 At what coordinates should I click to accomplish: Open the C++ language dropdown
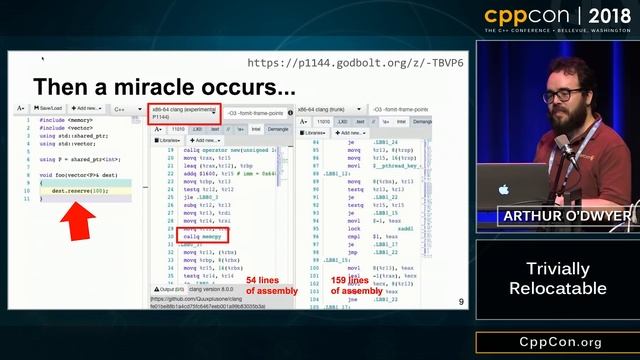pyautogui.click(x=127, y=109)
